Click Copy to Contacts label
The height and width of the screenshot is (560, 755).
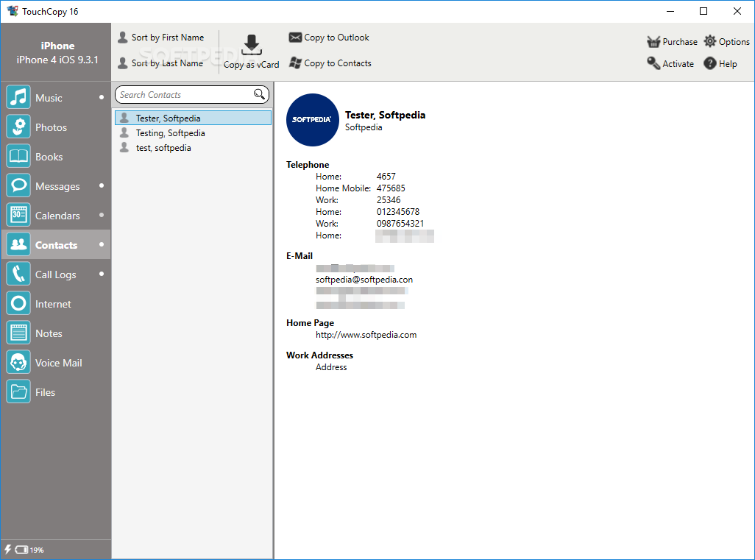tap(338, 63)
